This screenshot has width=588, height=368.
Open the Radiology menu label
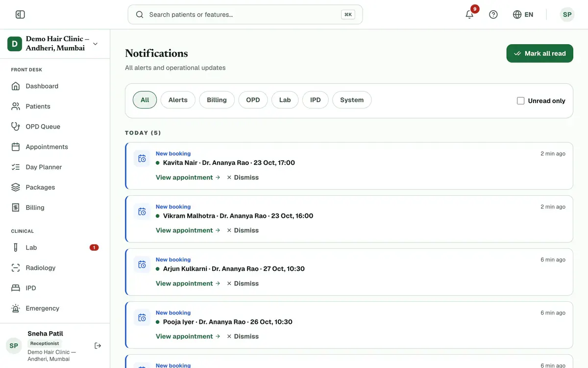pos(41,268)
